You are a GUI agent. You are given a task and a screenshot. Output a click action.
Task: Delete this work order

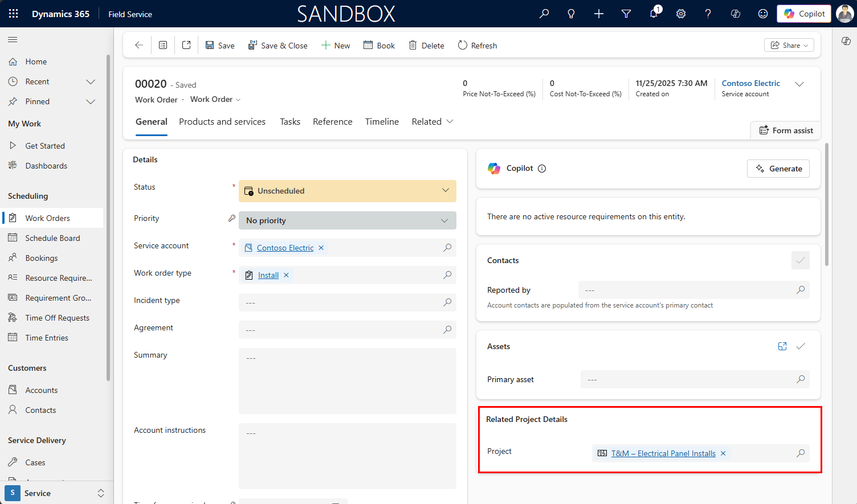point(427,45)
